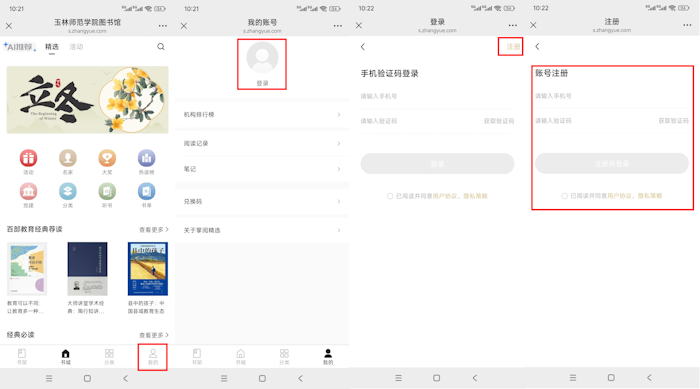Open three-dot menu on 登录 page
The height and width of the screenshot is (389, 700).
pyautogui.click(x=512, y=25)
